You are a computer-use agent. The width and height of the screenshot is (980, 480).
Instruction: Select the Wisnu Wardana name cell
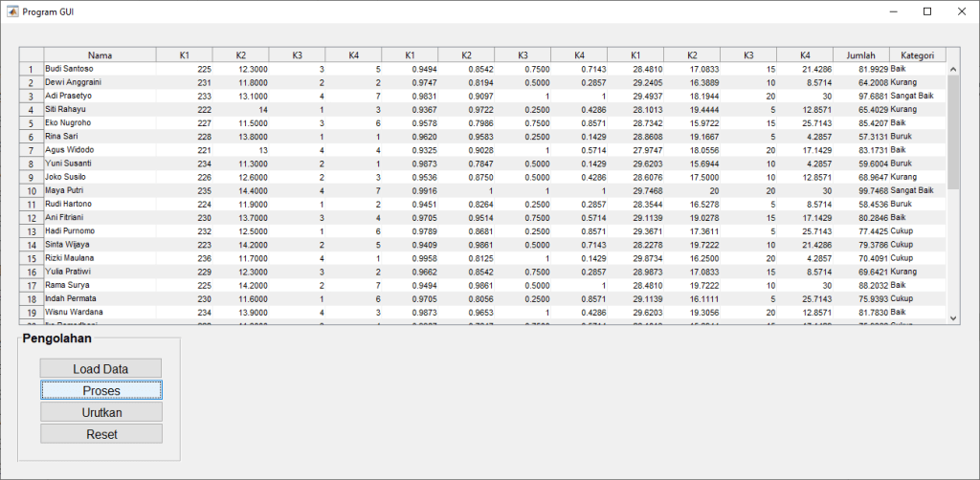pos(99,312)
